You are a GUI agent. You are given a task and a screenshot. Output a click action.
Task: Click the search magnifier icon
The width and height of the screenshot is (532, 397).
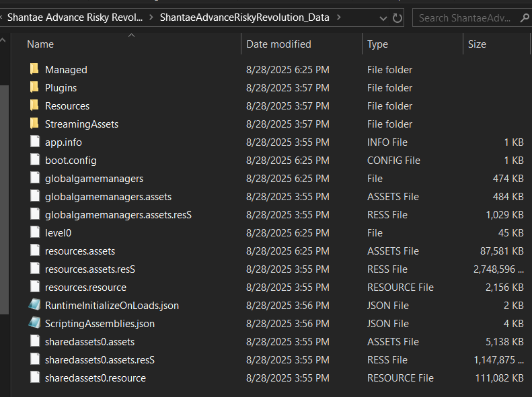525,17
